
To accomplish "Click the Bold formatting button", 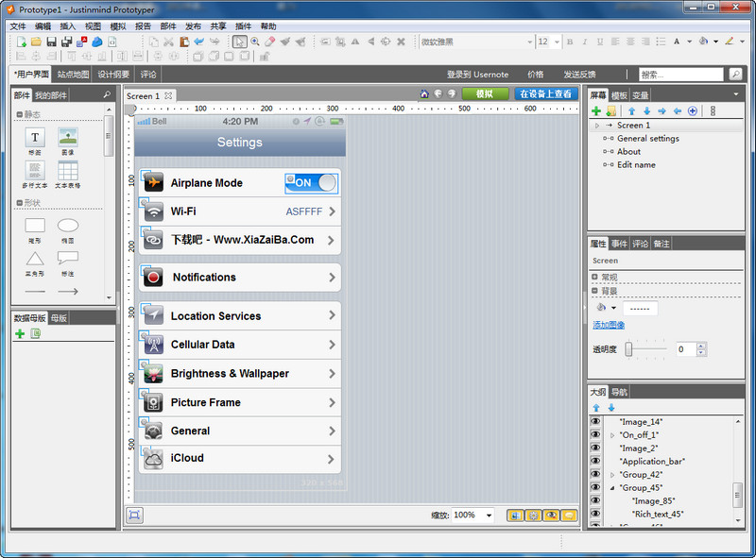I will pyautogui.click(x=570, y=42).
